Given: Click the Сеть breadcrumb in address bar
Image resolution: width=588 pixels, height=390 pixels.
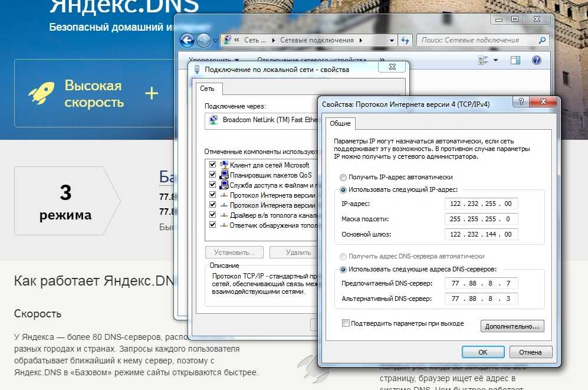Looking at the screenshot, I should [255, 40].
